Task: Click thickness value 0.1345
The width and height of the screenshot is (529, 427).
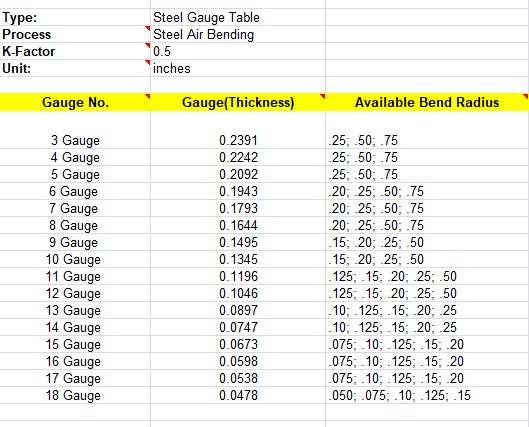Action: [x=238, y=259]
